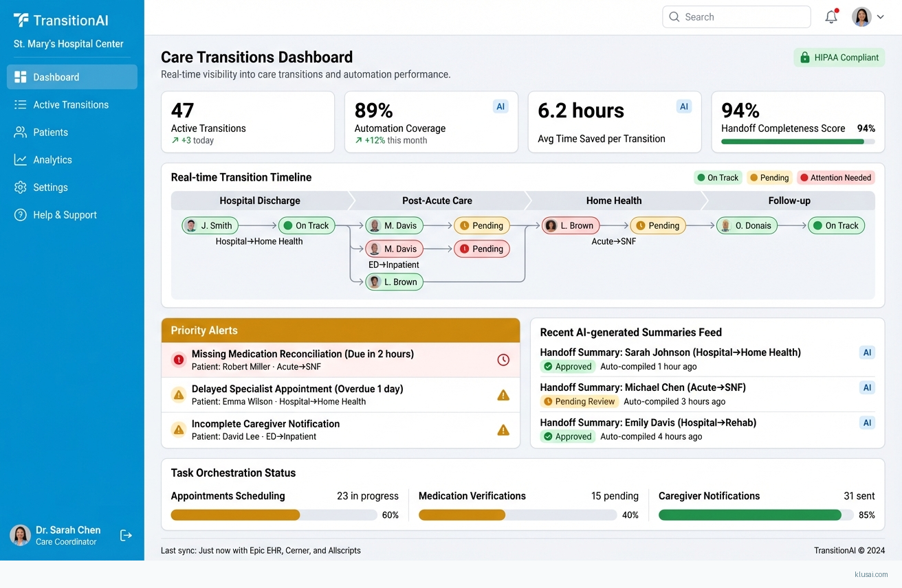Image resolution: width=902 pixels, height=588 pixels.
Task: Open Handoff Summary for Michael Chen
Action: coord(642,387)
